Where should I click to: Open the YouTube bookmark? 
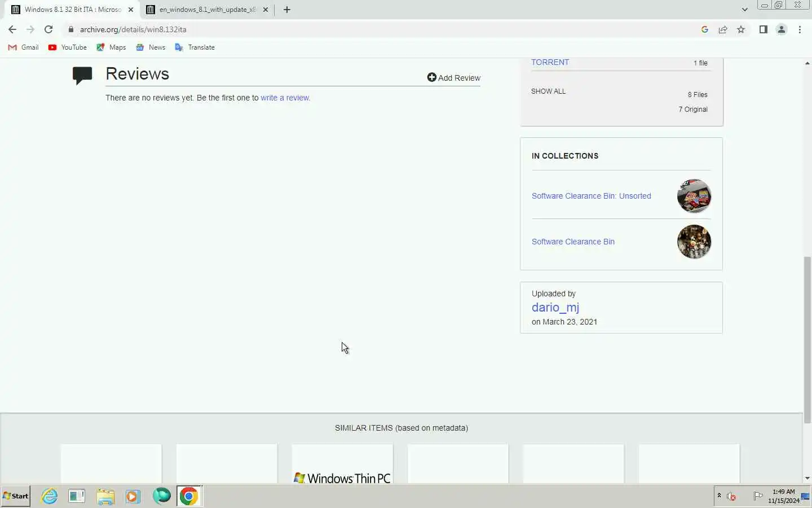pos(68,47)
